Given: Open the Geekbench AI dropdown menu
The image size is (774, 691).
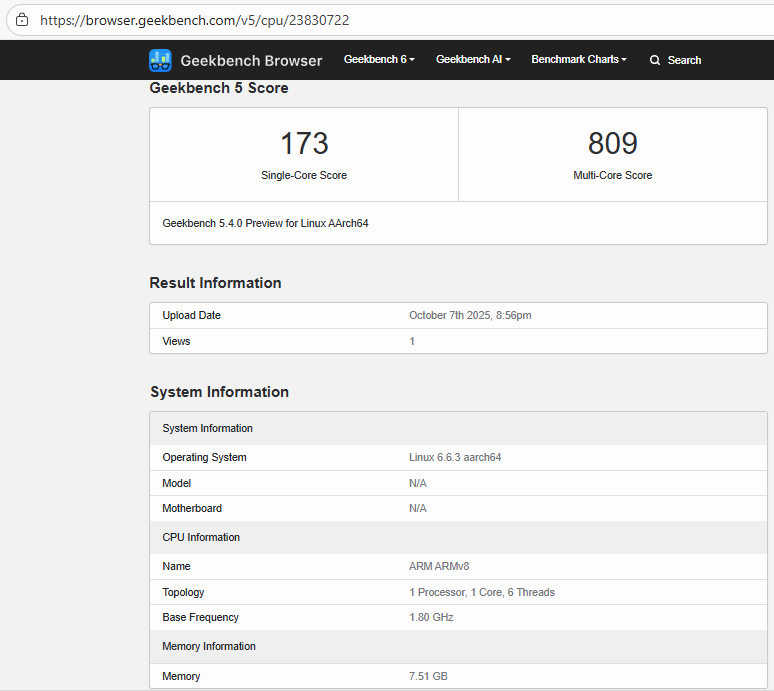Looking at the screenshot, I should tap(473, 59).
